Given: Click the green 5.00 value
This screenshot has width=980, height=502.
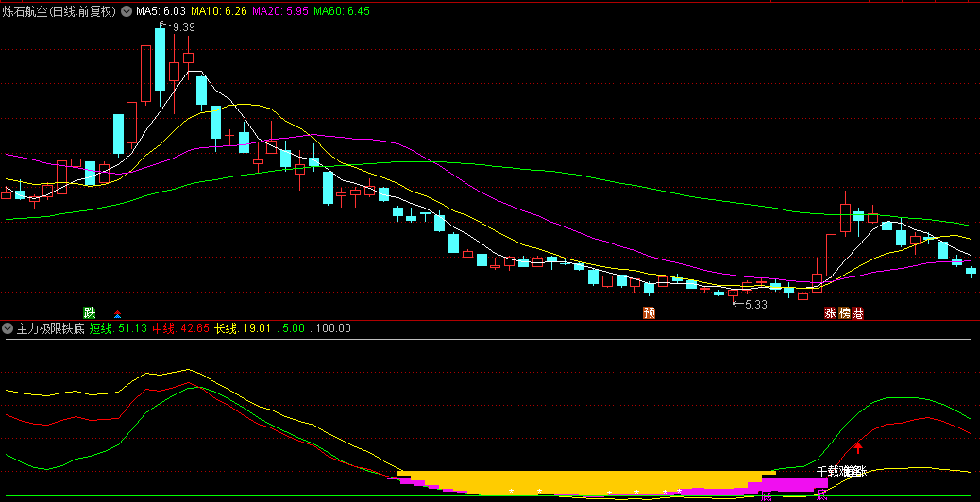Looking at the screenshot, I should 295,328.
